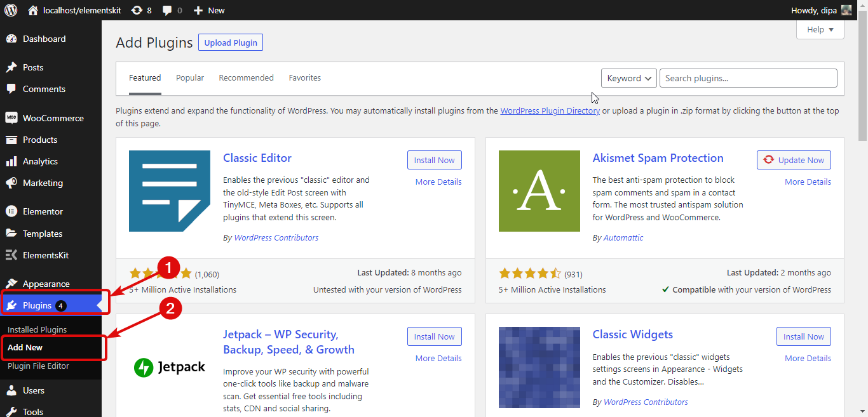Click the Marketing megaphone icon

click(13, 183)
